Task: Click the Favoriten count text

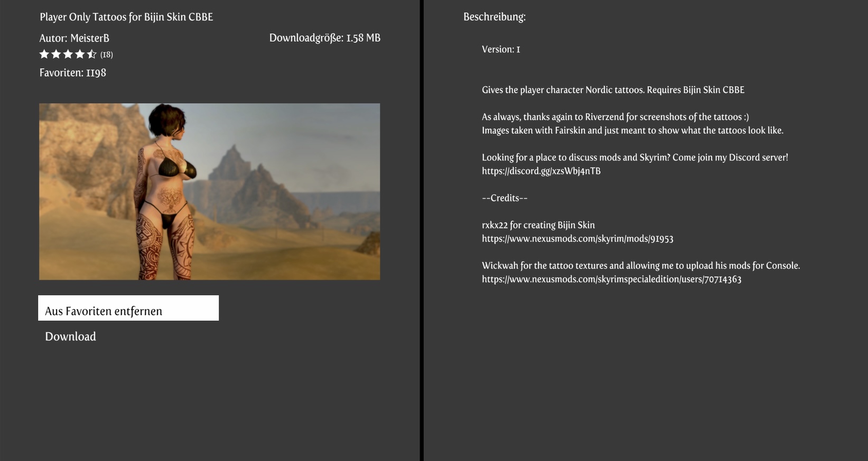Action: 73,73
